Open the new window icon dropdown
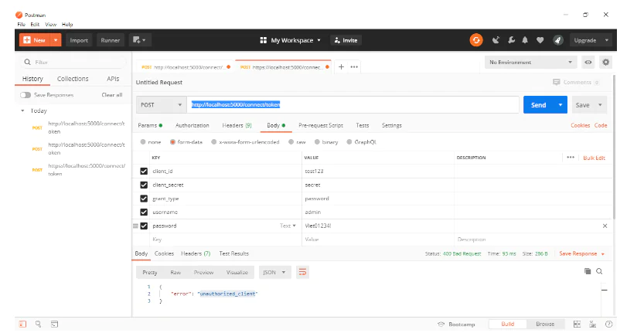The width and height of the screenshot is (644, 333). [140, 40]
